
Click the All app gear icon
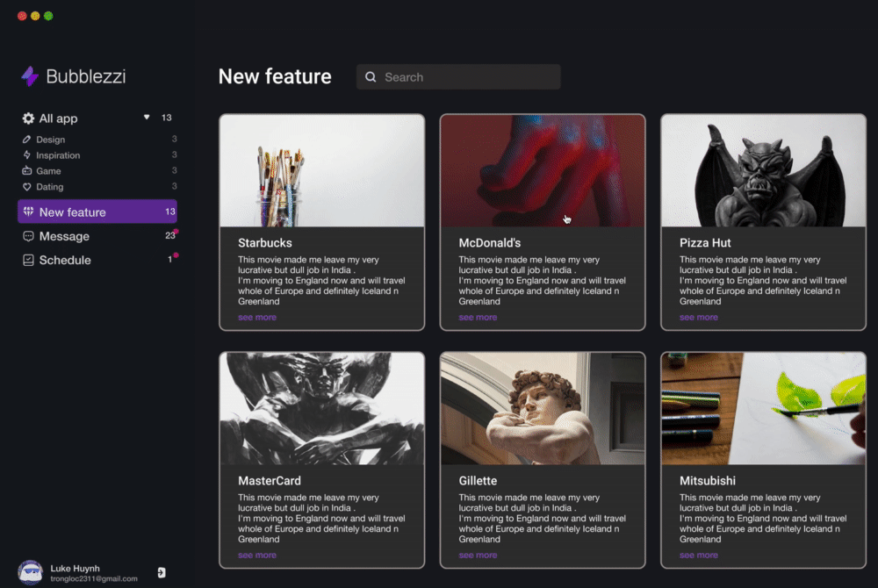28,118
